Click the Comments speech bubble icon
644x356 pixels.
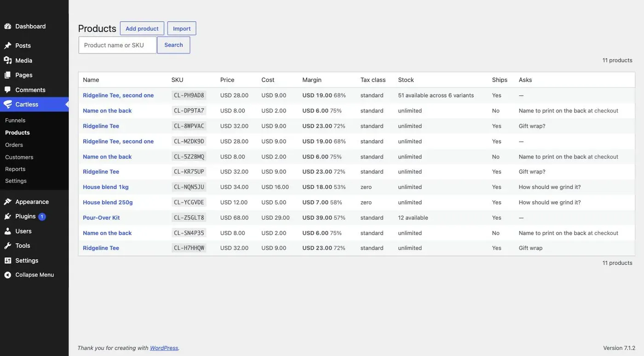tap(8, 90)
